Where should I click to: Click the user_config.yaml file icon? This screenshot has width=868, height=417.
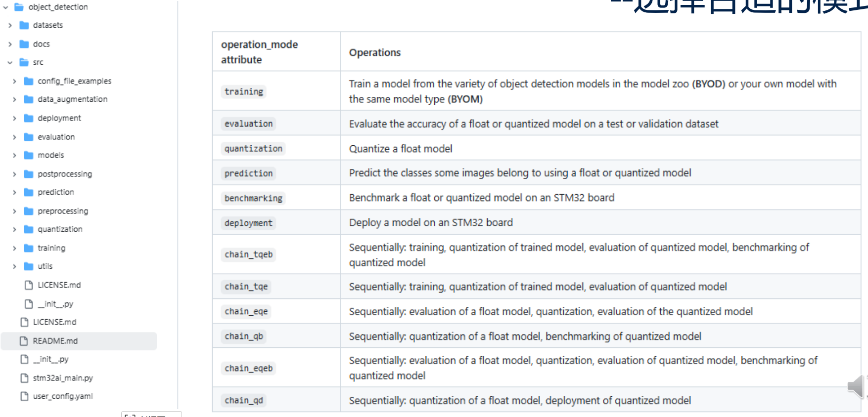coord(24,396)
